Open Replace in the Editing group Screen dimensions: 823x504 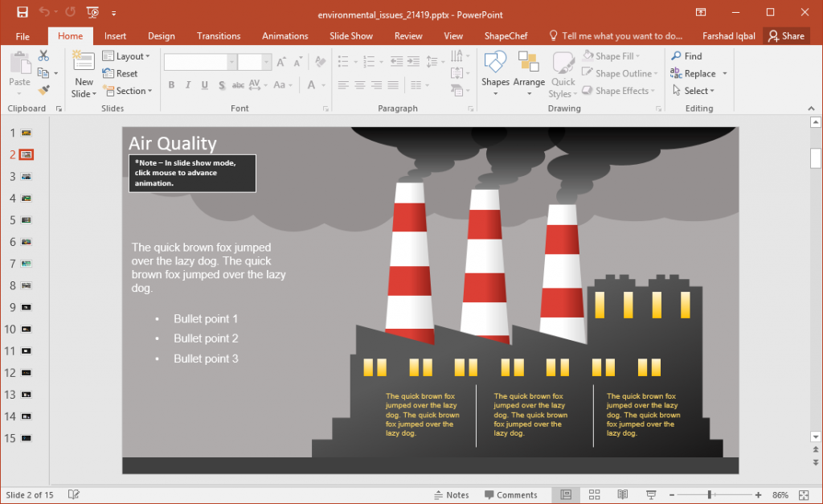(x=698, y=72)
